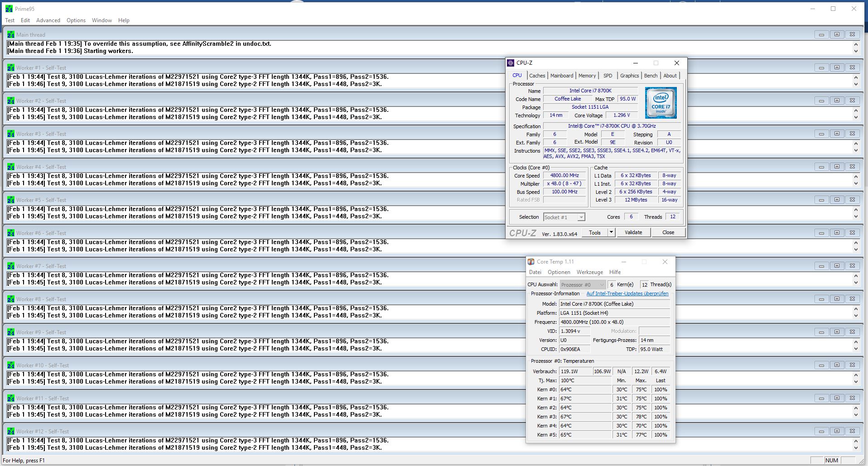This screenshot has height=466, width=868.
Task: Open the Socket #1 selection dropdown
Action: [x=564, y=217]
